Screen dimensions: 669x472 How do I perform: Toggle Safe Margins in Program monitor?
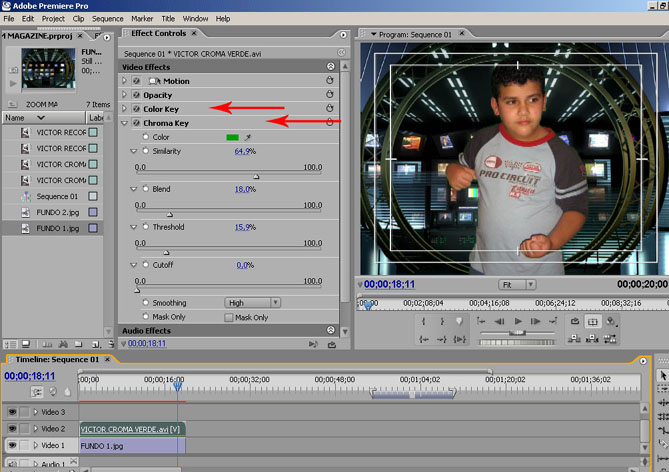pyautogui.click(x=593, y=322)
